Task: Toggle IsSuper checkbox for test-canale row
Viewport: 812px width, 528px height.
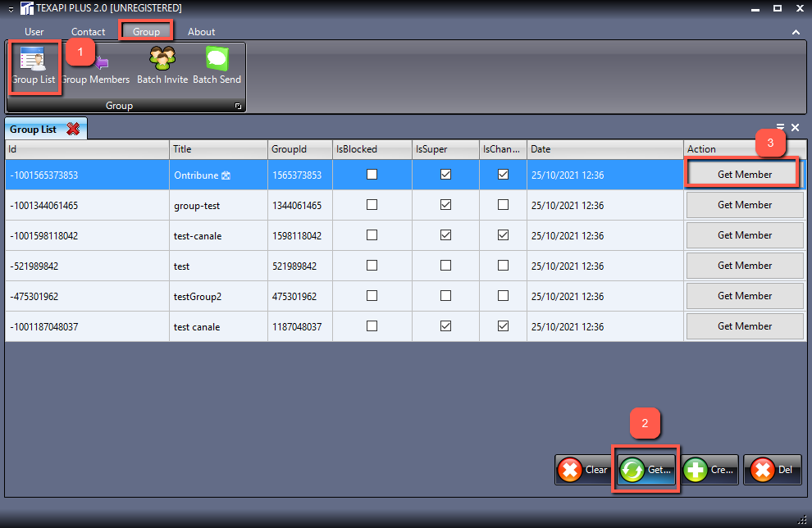Action: pos(445,235)
